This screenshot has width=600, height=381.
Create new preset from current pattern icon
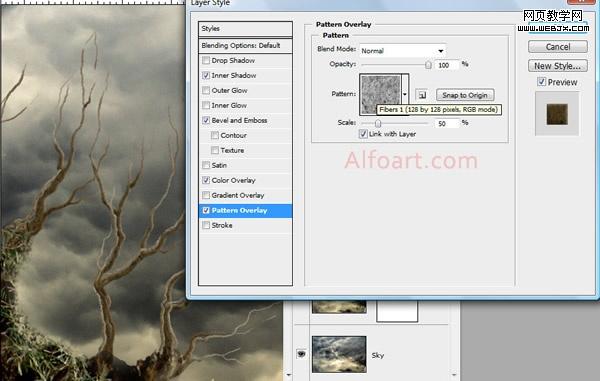click(422, 95)
